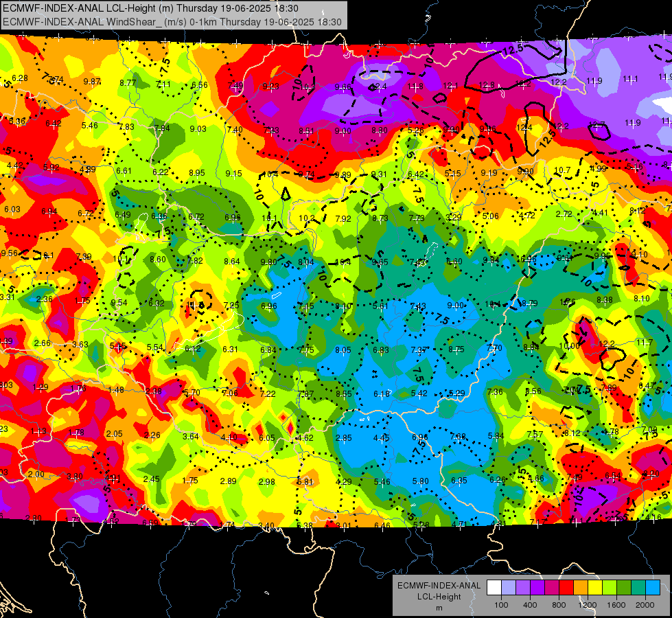
Task: Click the grid value 7.83
Action: [126, 127]
